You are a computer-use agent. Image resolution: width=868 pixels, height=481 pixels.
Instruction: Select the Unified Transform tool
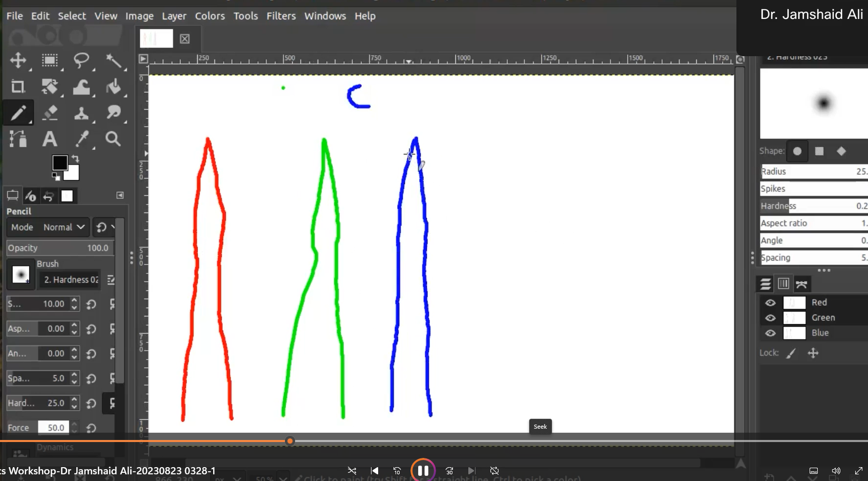(50, 86)
